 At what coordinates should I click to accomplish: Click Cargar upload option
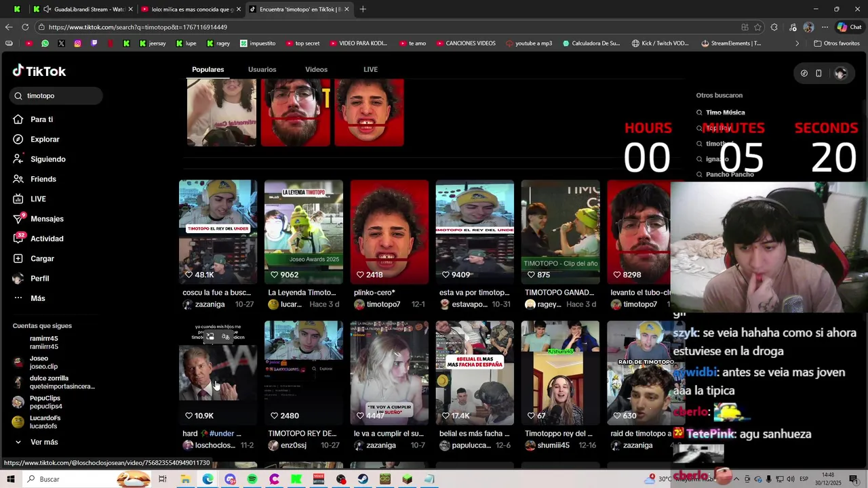pos(42,258)
